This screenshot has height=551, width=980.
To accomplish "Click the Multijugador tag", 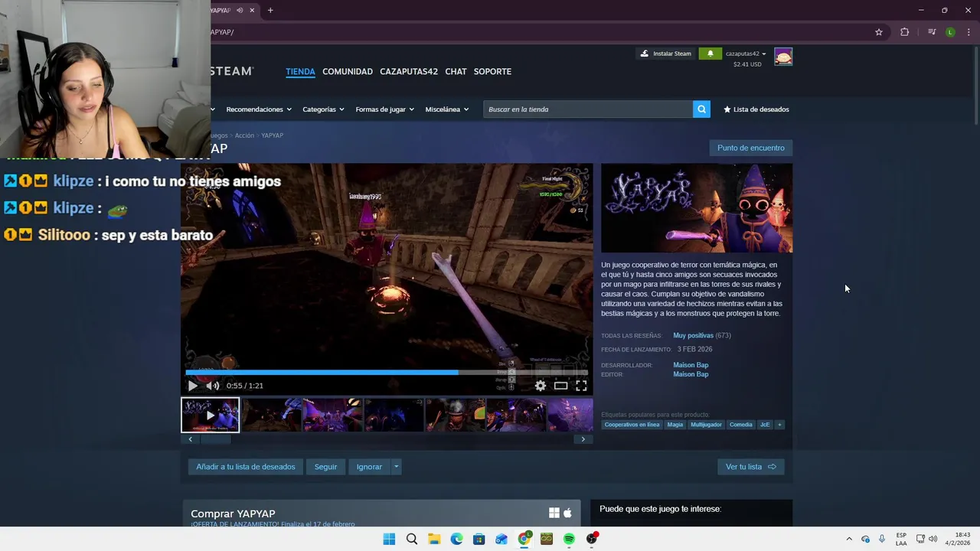I will pos(706,425).
